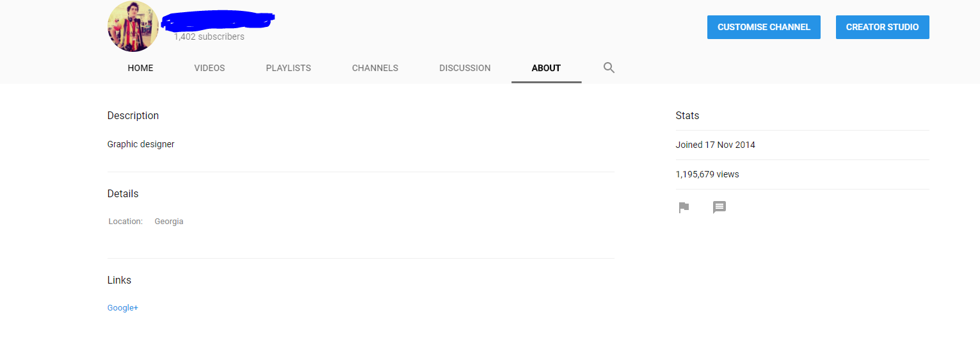Click the Customise Channel button

click(764, 27)
